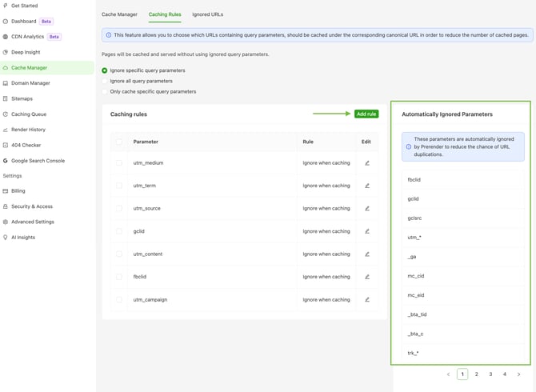
Task: Open Caching Queue in the sidebar
Action: [29, 114]
